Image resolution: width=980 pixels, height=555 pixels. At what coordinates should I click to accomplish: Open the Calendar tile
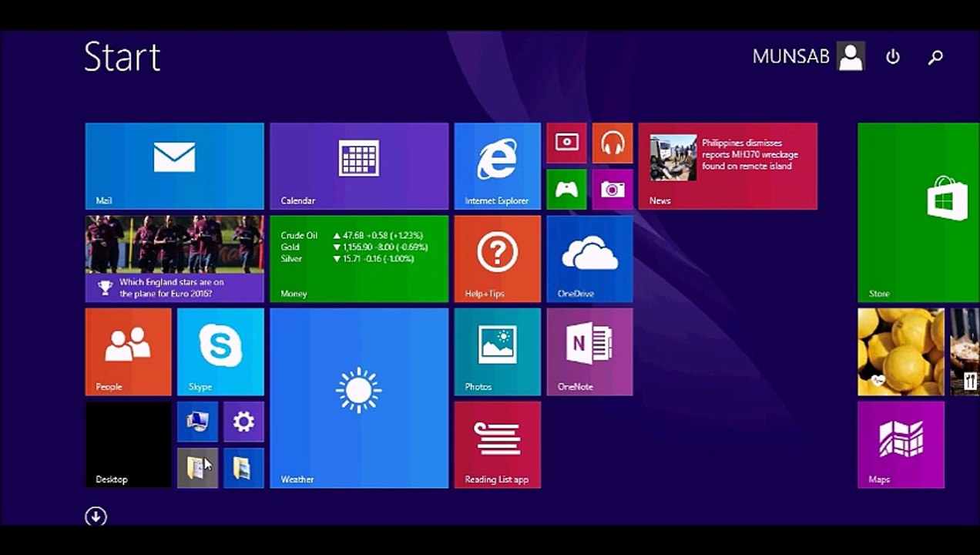359,166
